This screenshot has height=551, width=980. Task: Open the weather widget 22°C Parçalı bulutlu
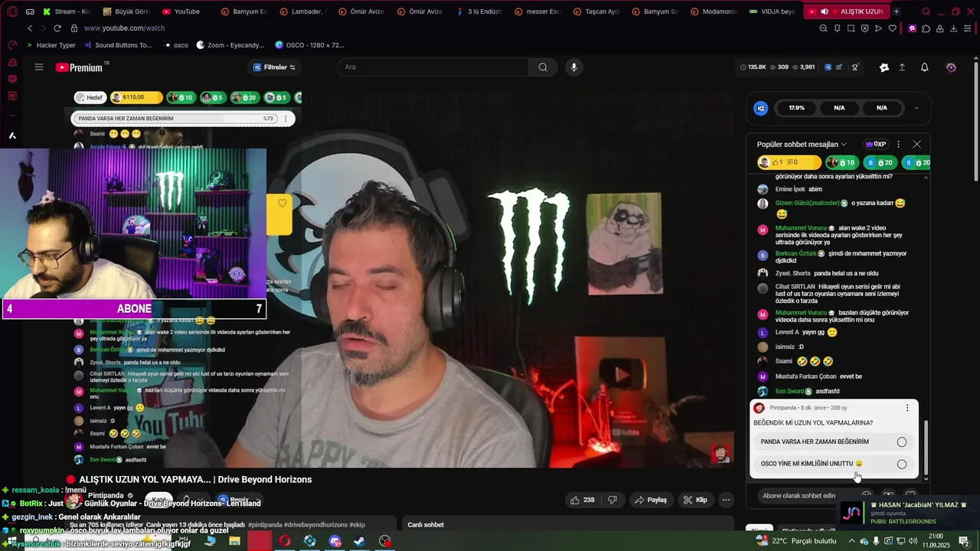(796, 541)
